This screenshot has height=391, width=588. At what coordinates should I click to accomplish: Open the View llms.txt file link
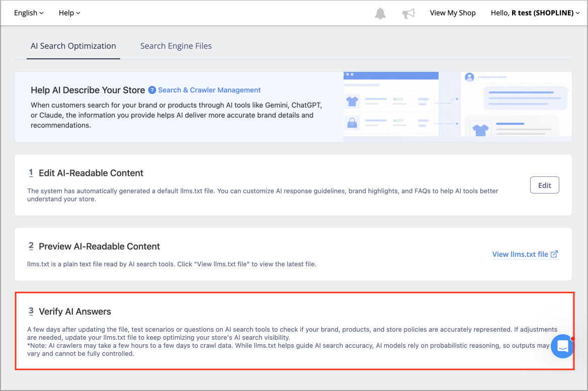pos(525,254)
